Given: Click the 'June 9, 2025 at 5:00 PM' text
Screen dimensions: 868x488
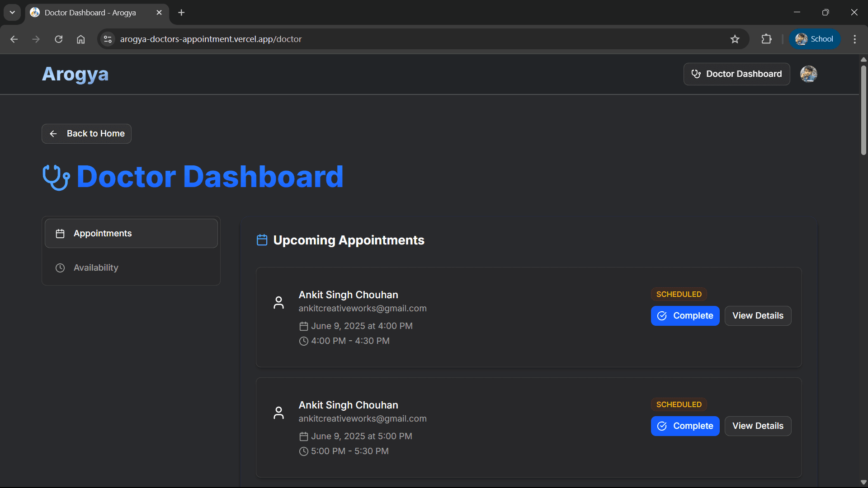Looking at the screenshot, I should (x=362, y=436).
